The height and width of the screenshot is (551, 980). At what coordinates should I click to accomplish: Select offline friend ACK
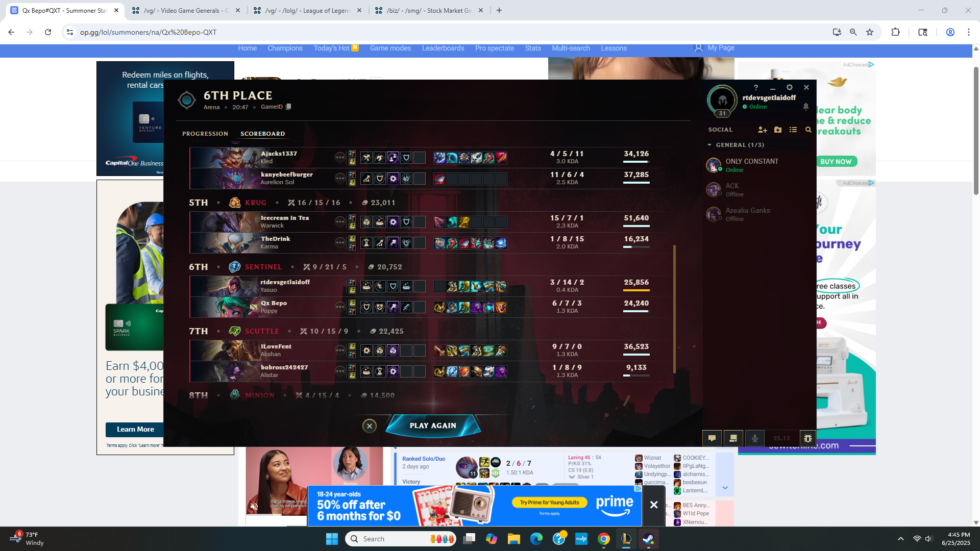pyautogui.click(x=757, y=189)
